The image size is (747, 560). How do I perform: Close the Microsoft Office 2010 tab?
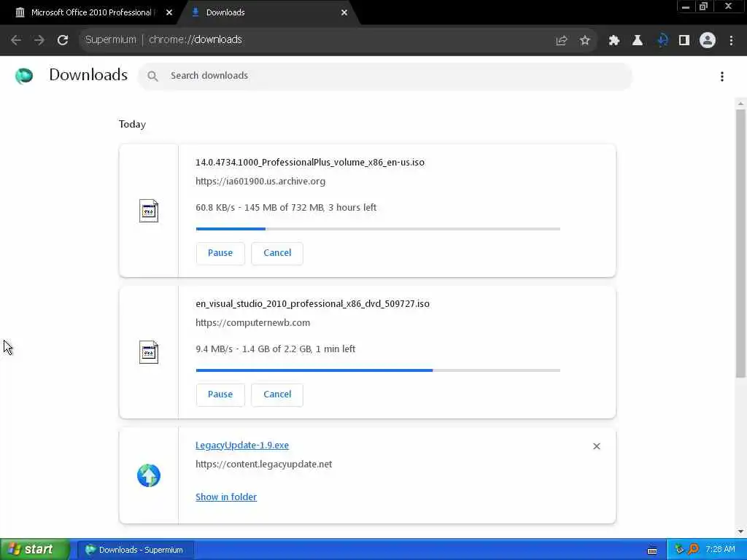tap(169, 12)
